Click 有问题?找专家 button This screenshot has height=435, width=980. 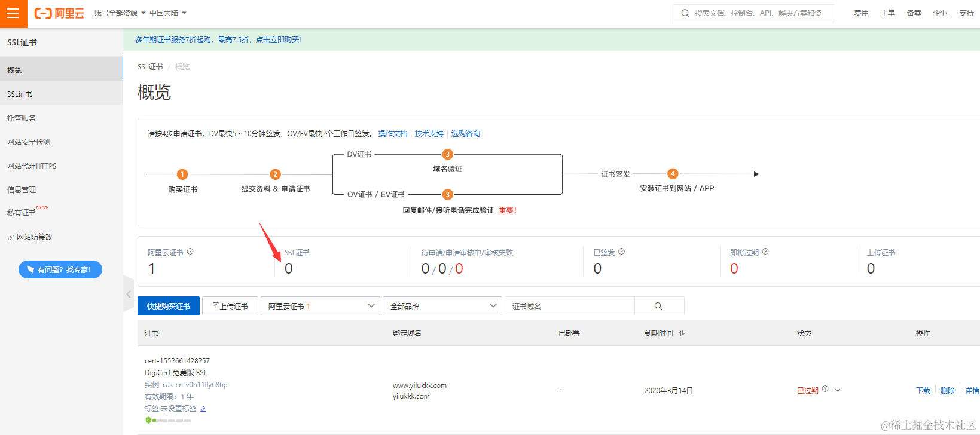[60, 269]
